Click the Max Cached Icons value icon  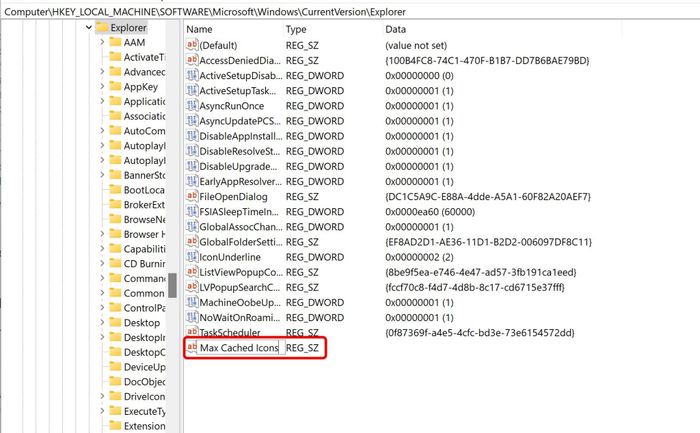[x=192, y=347]
